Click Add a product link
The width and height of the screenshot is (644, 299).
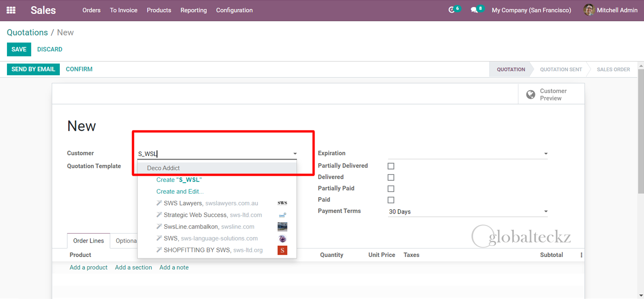click(89, 267)
